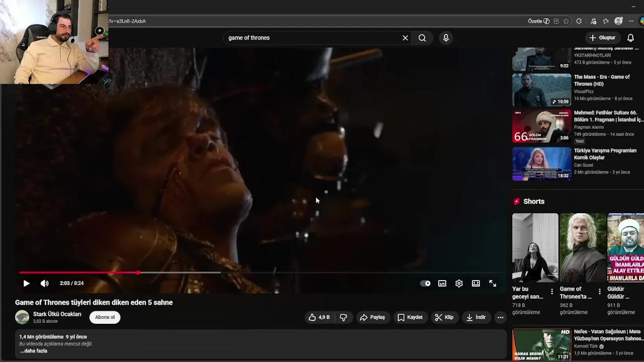
Task: Click the VisualPizz channel name
Action: point(584,92)
